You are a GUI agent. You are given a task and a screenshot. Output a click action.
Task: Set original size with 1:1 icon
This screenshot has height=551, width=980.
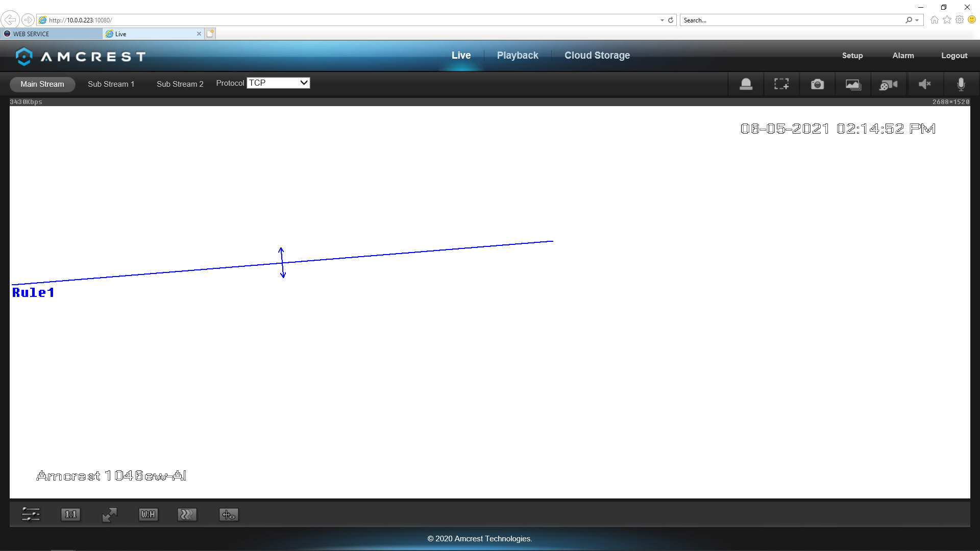[70, 514]
